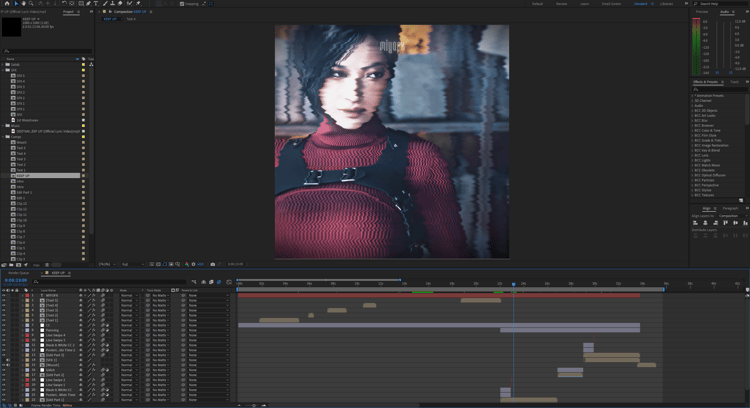This screenshot has width=750, height=408.
Task: Switch to the Libraries workspace
Action: pyautogui.click(x=666, y=4)
